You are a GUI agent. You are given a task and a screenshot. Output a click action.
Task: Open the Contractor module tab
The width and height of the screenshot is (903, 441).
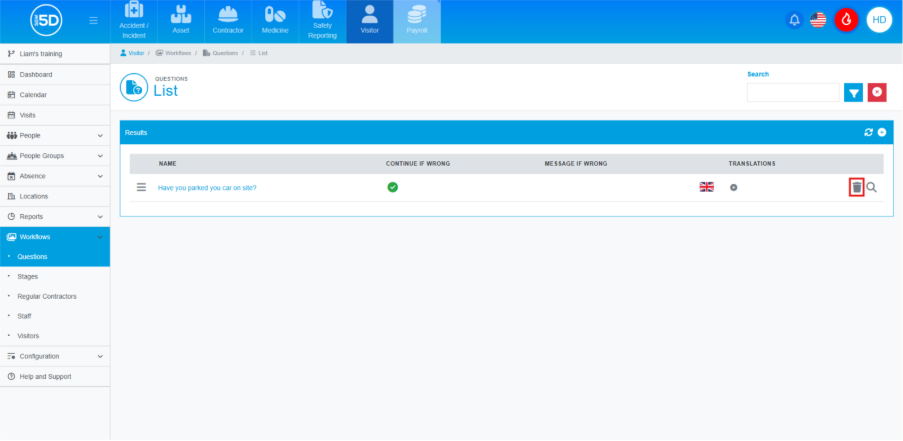click(228, 21)
